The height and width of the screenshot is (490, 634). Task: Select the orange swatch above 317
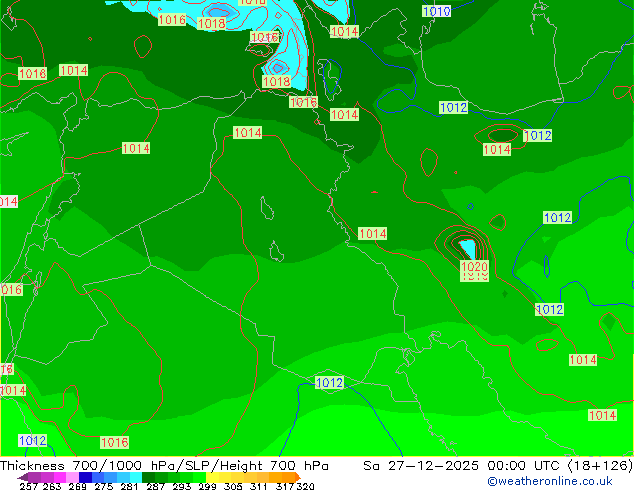click(x=288, y=477)
